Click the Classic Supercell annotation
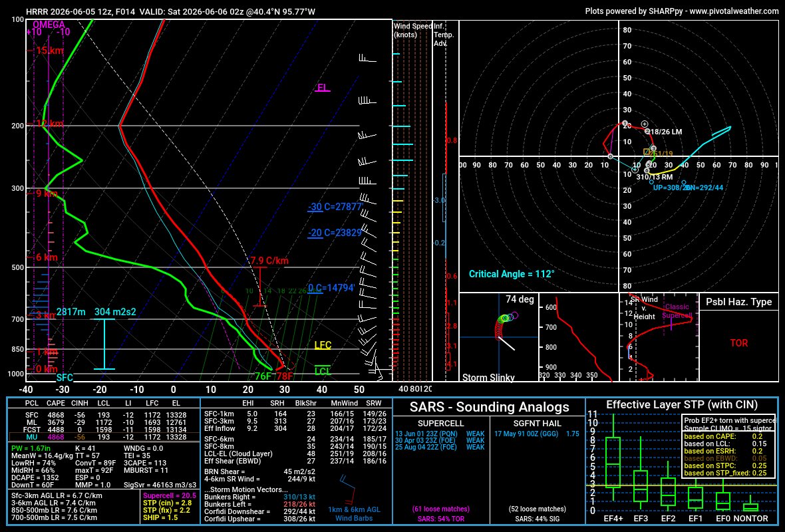 [x=677, y=311]
